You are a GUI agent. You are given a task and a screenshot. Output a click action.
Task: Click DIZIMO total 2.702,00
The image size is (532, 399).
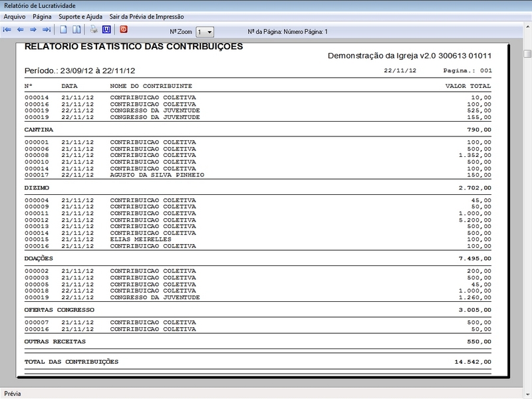pyautogui.click(x=475, y=188)
